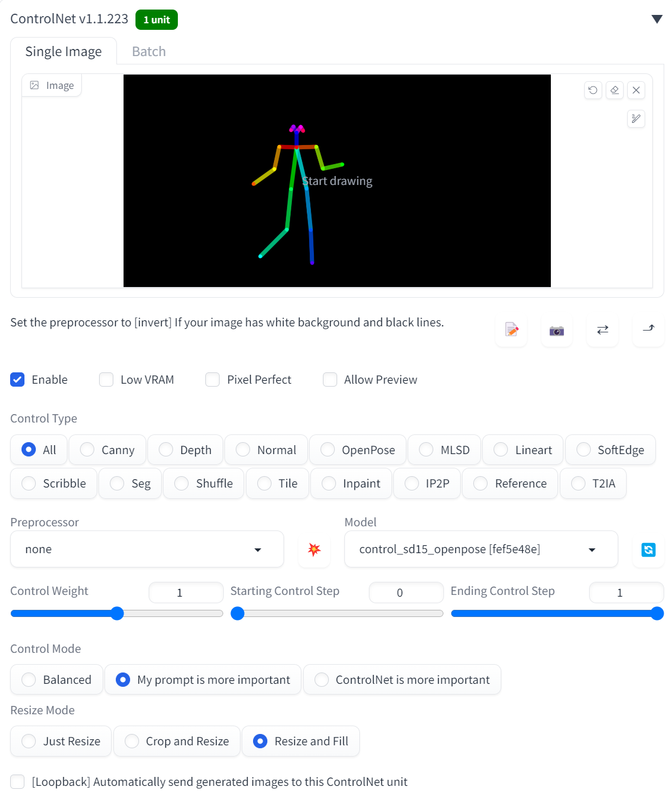Erase the canvas drawing with eraser icon
Viewport: 672px width, 796px height.
tap(615, 90)
